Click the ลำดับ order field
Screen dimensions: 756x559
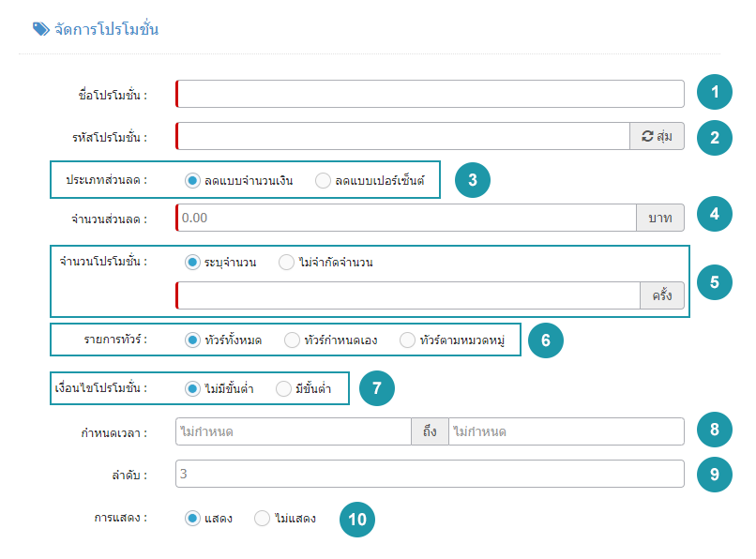coord(431,474)
